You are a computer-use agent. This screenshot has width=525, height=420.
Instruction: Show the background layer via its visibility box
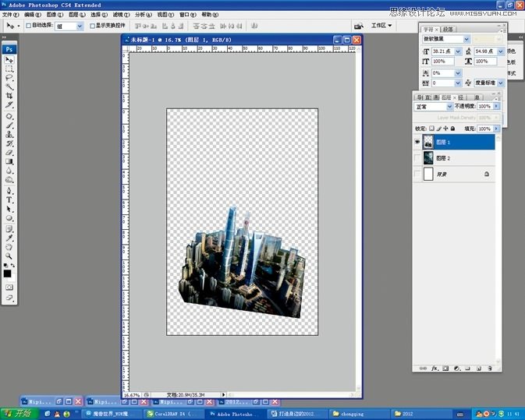417,174
